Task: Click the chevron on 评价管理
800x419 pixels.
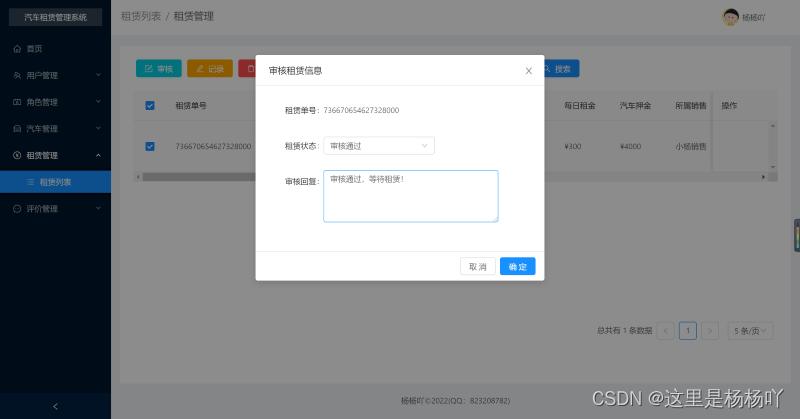Action: tap(98, 208)
